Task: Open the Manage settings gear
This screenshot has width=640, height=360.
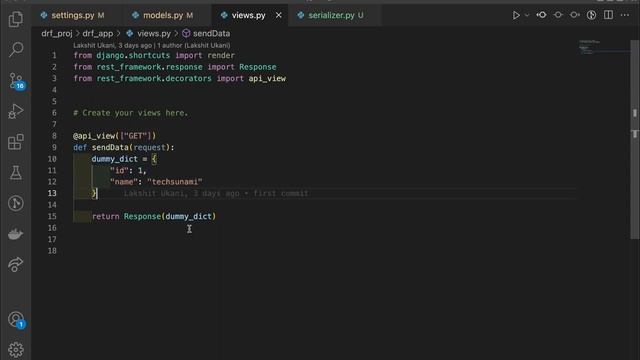Action: click(x=16, y=349)
